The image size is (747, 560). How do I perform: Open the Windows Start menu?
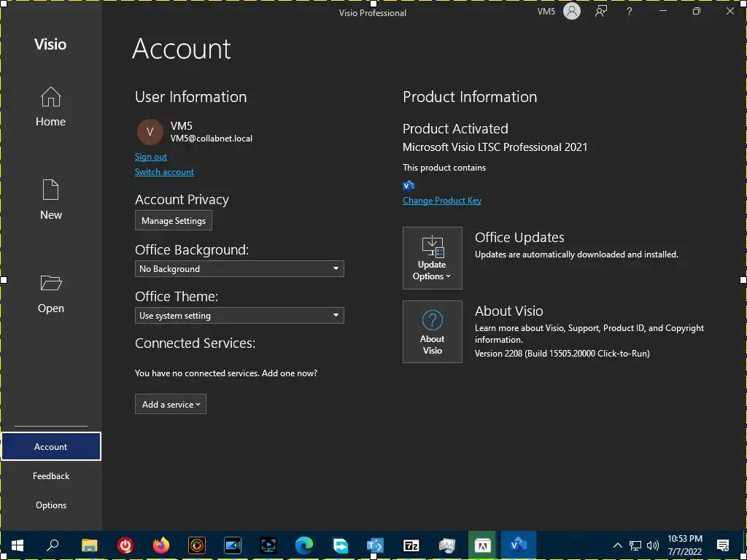tap(18, 545)
